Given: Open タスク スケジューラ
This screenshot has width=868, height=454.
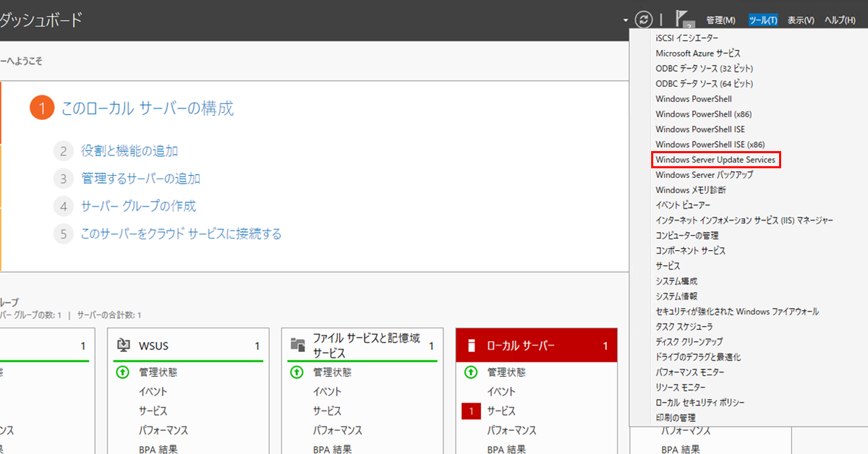Looking at the screenshot, I should (684, 326).
